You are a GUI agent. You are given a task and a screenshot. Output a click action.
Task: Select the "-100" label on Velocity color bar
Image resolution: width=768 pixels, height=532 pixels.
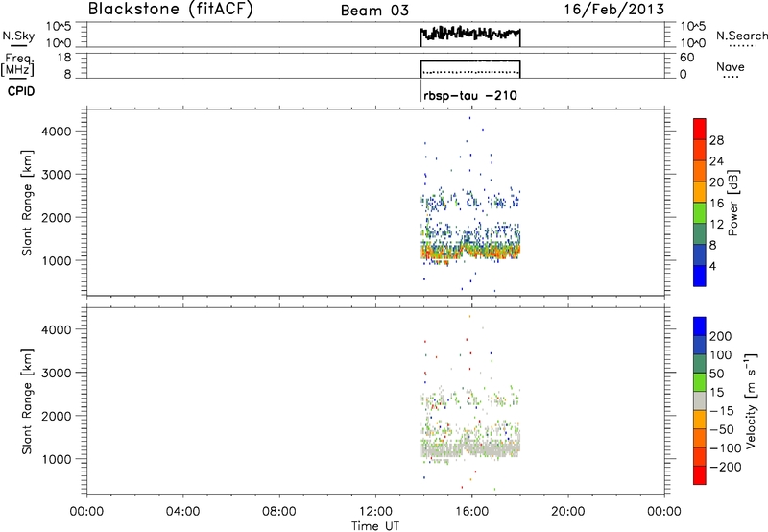(x=726, y=448)
